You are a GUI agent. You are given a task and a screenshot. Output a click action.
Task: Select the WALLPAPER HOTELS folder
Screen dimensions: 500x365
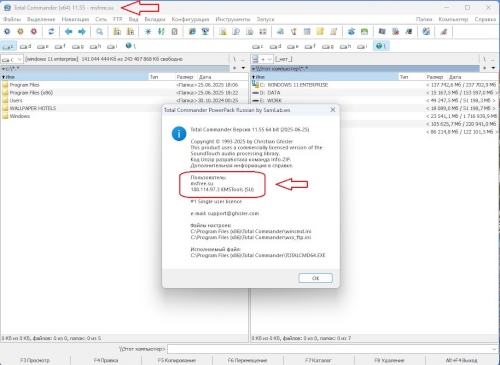tap(124, 108)
